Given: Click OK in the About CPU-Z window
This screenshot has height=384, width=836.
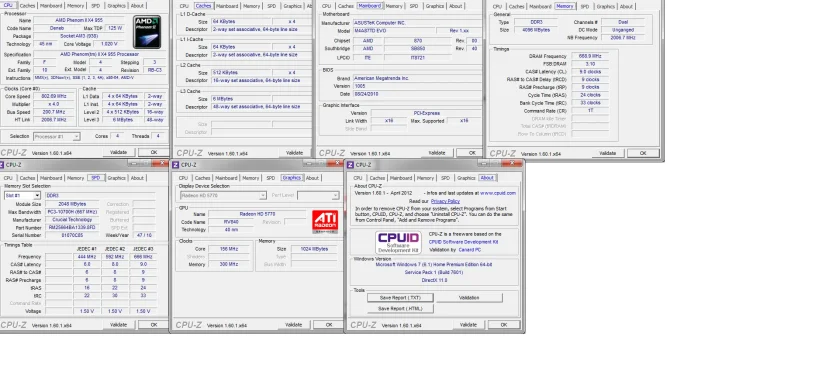Looking at the screenshot, I should (x=503, y=325).
